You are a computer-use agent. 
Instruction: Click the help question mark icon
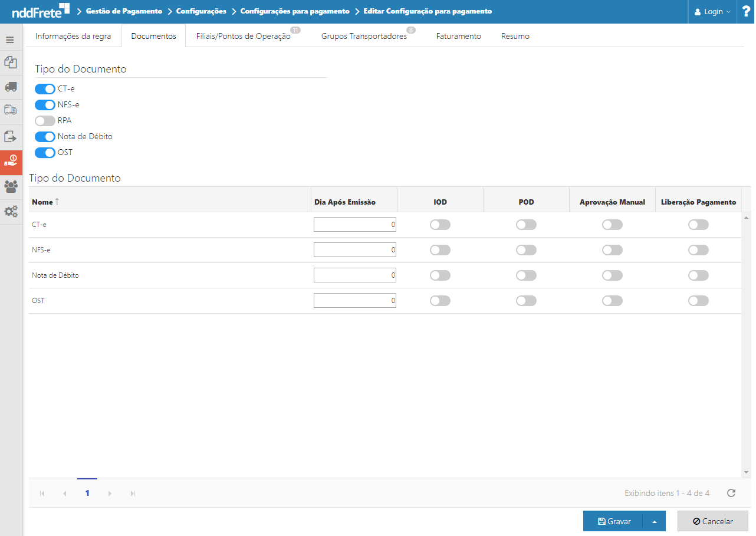point(745,11)
